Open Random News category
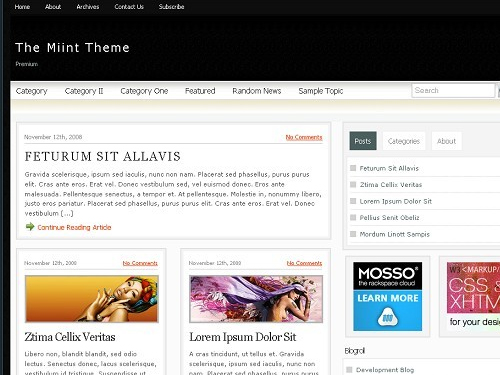The image size is (500, 375). click(257, 91)
